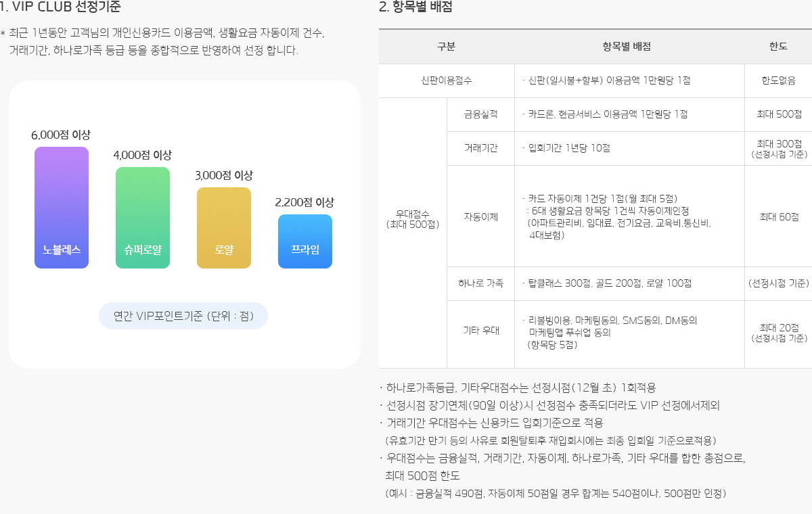
Task: Click the 우대점수 (최대 500점) cell
Action: coord(413,219)
